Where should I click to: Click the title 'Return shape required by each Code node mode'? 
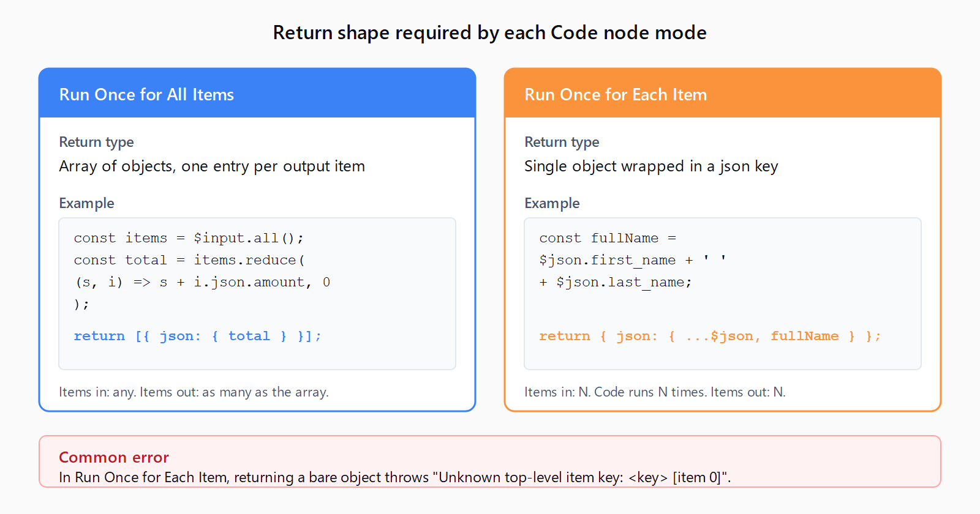489,32
